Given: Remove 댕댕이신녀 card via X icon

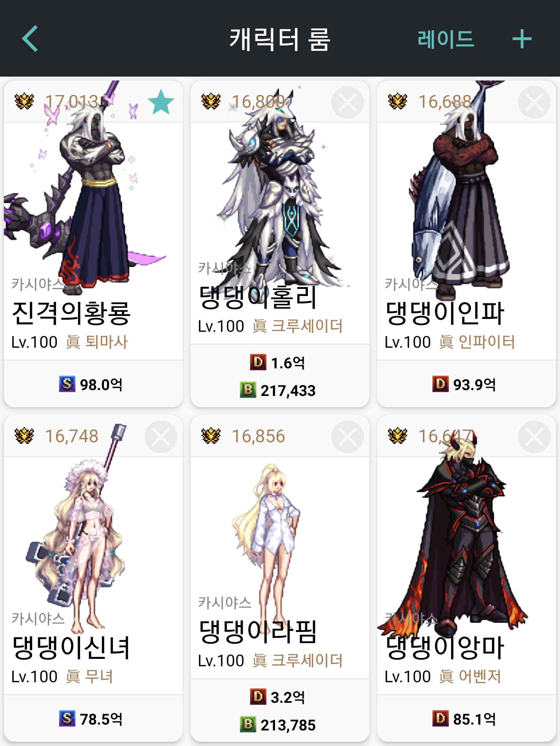Looking at the screenshot, I should (161, 437).
